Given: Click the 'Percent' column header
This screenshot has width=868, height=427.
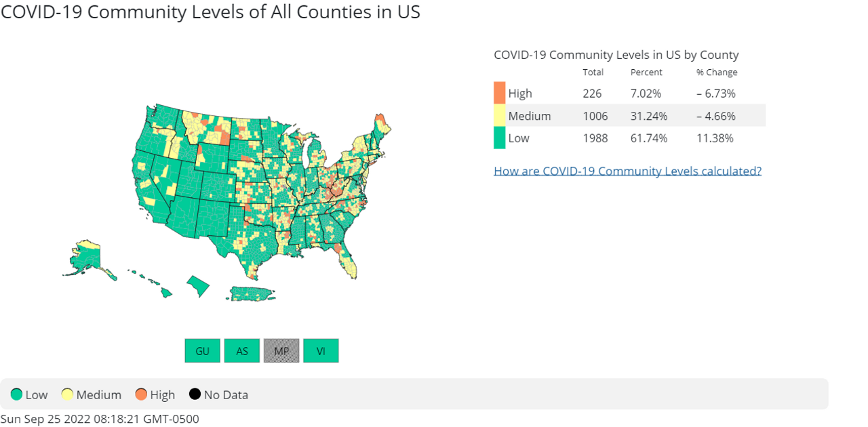Looking at the screenshot, I should [646, 73].
